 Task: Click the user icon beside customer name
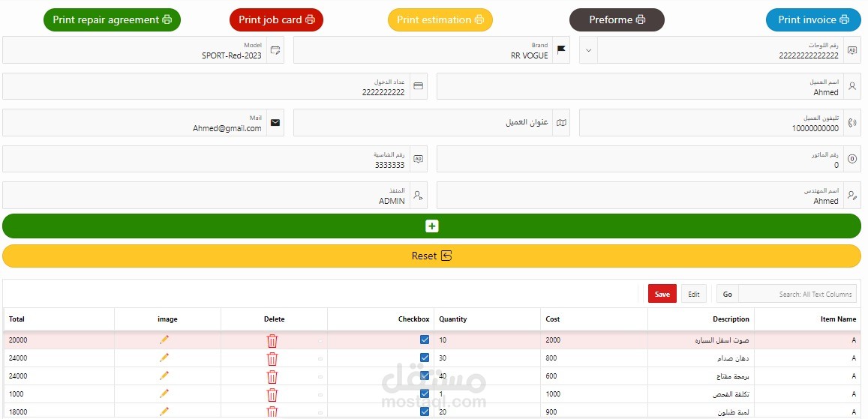click(852, 86)
